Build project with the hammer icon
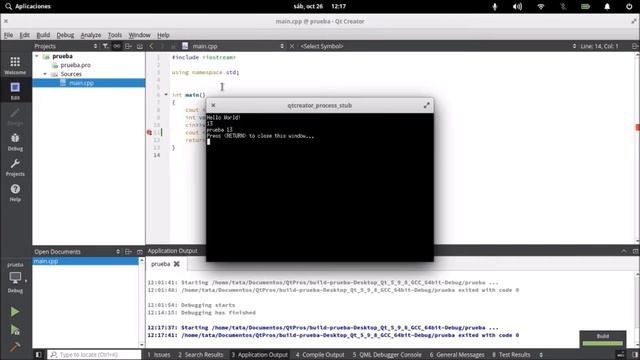This screenshot has height=360, width=640. (15, 346)
